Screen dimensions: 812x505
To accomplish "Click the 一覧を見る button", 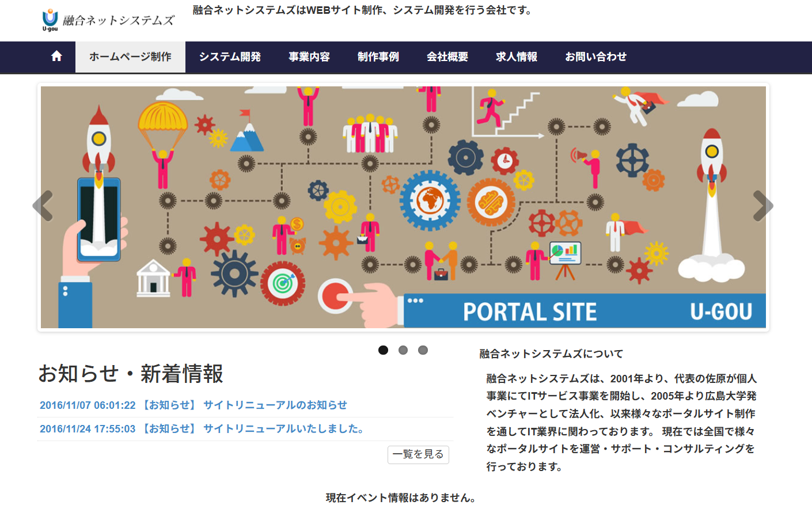I will pos(418,454).
